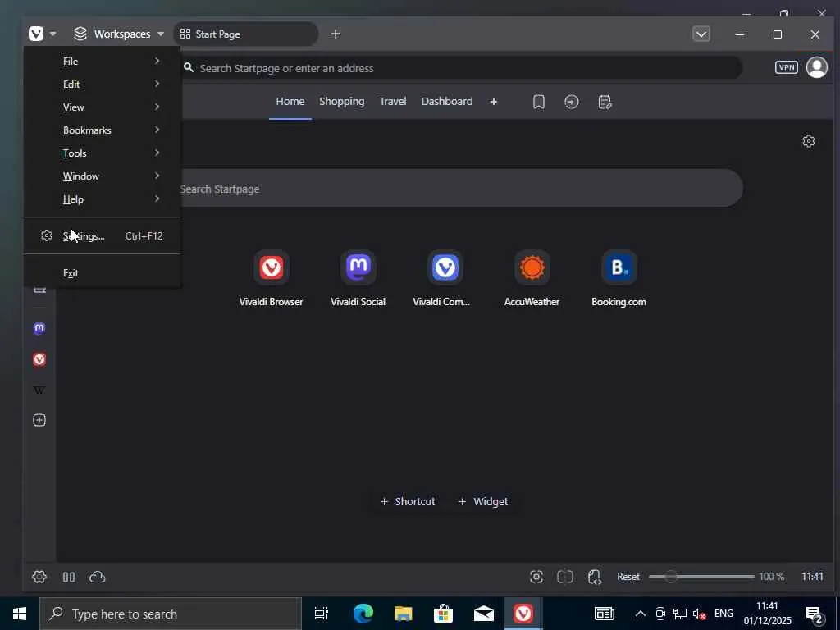
Task: Open a new tab with plus button
Action: coord(336,34)
